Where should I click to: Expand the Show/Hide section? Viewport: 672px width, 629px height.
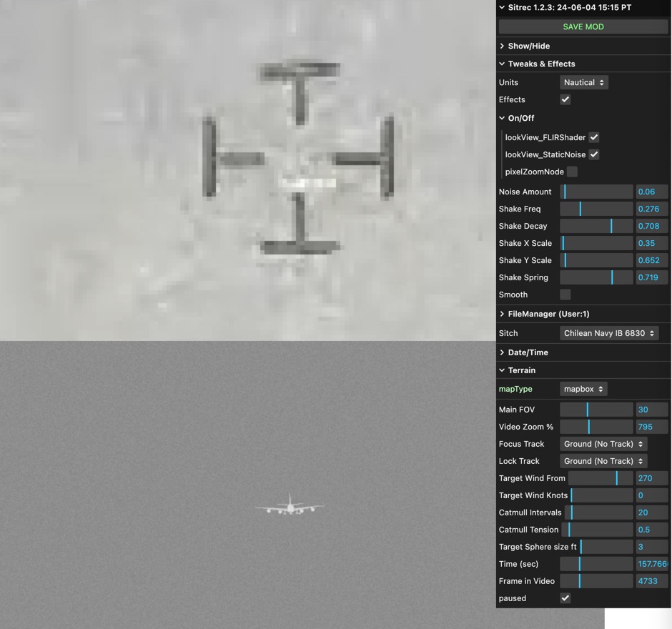[x=528, y=46]
